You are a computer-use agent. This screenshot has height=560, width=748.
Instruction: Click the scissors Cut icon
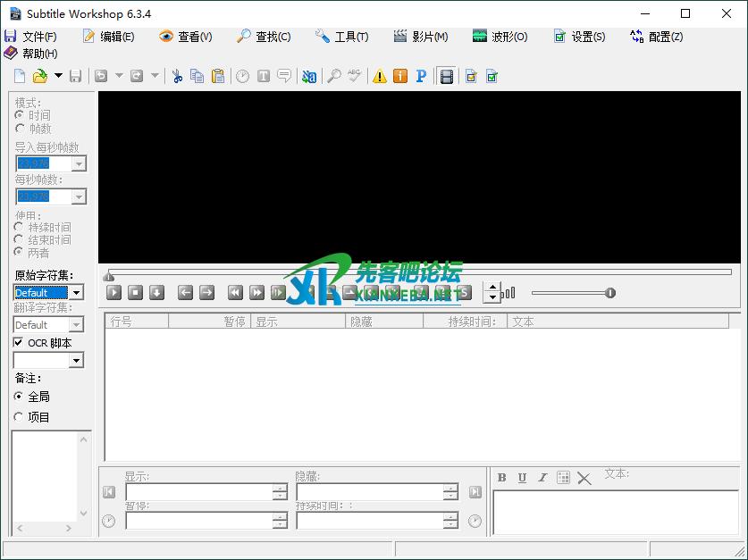click(177, 77)
